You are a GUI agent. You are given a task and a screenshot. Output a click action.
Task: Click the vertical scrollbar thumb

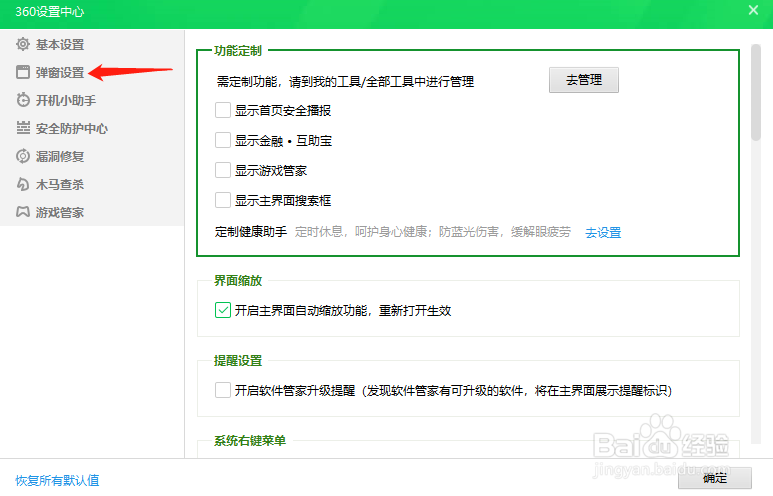pyautogui.click(x=756, y=93)
